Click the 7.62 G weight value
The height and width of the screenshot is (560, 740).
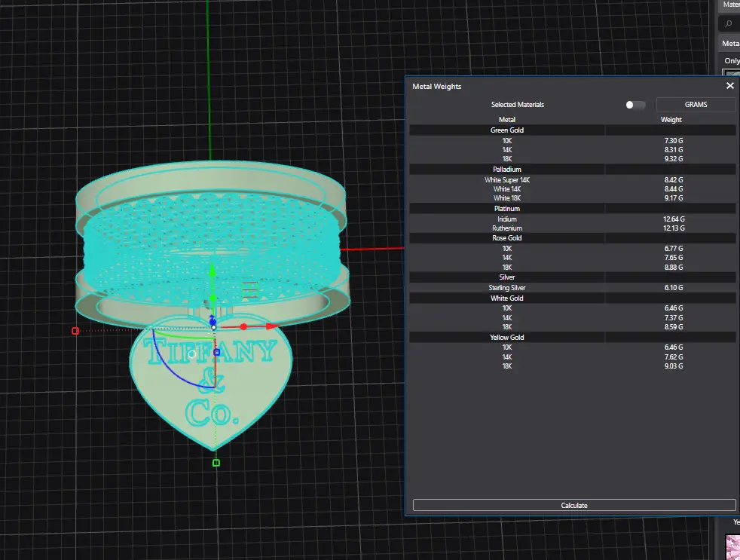click(674, 357)
